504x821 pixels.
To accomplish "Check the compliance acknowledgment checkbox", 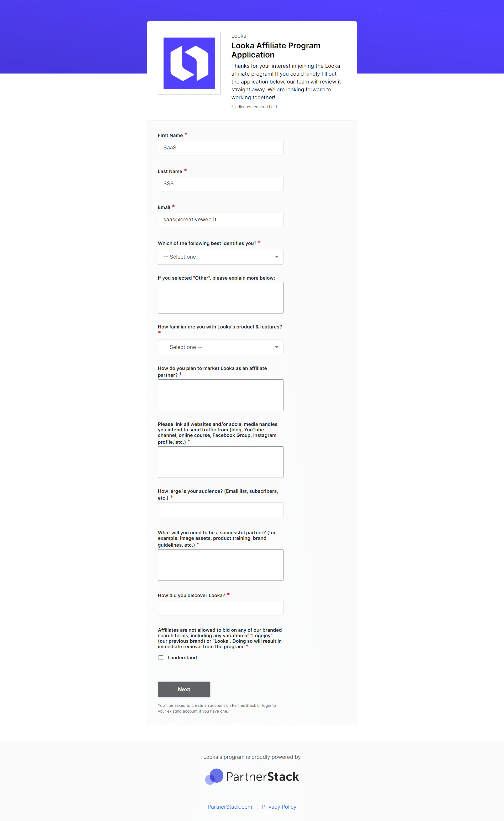I will tap(161, 657).
